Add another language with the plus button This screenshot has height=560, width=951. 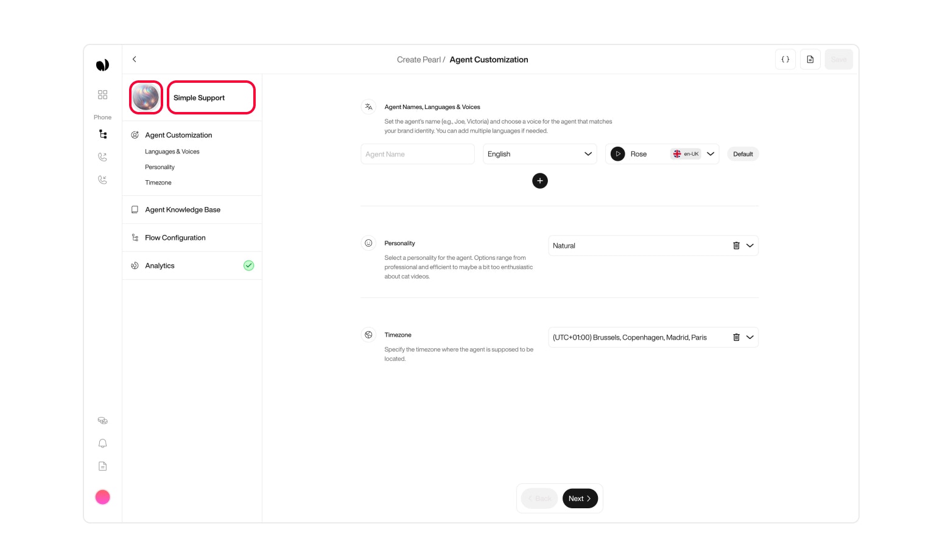click(540, 181)
